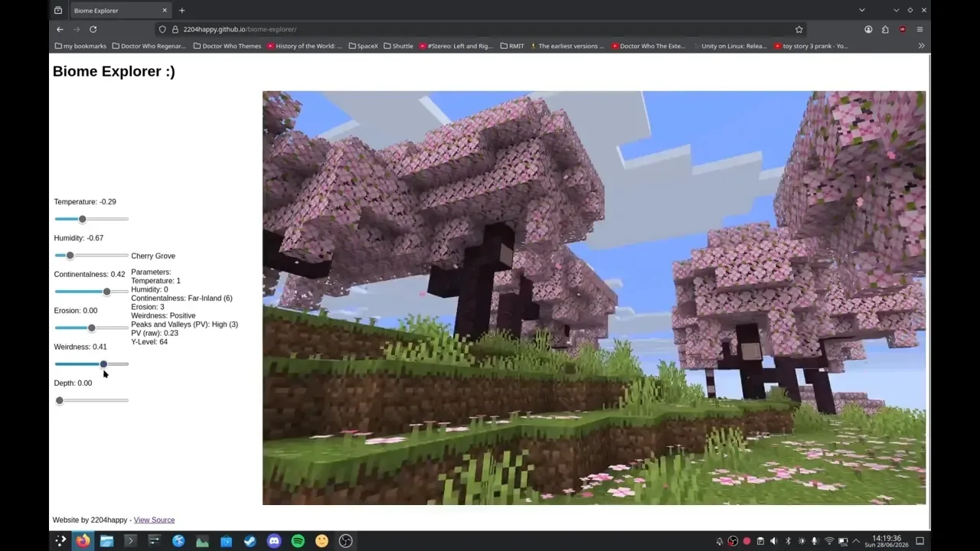Open the SpaceX bookmark folder
The width and height of the screenshot is (980, 551).
click(363, 46)
